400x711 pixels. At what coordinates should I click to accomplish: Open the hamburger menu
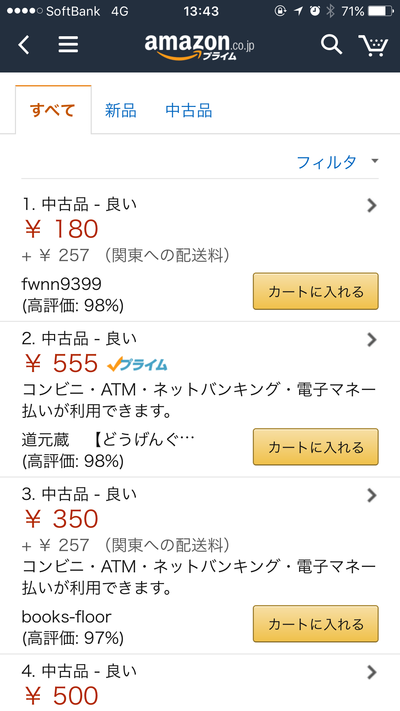coord(68,44)
